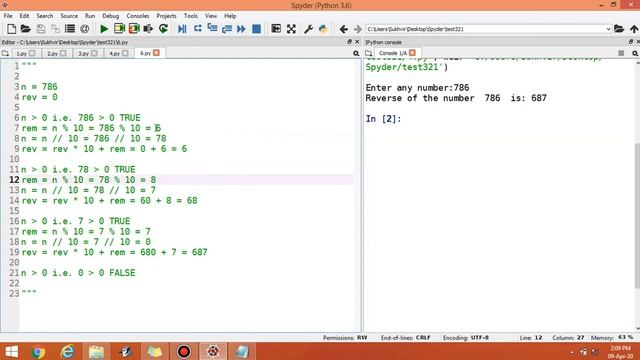The width and height of the screenshot is (640, 360).
Task: Click line 19 text ending in 687
Action: (114, 252)
